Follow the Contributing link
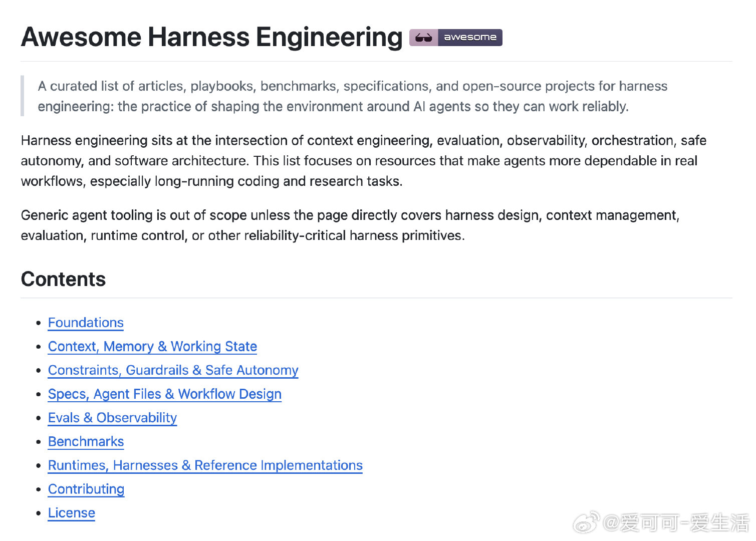Viewport: 756px width, 541px height. click(86, 489)
